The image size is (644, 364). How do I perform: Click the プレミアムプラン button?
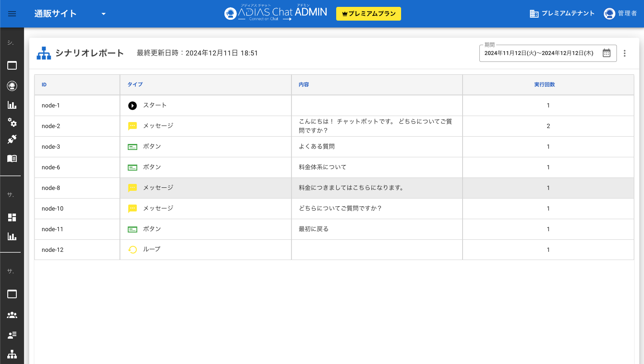point(368,13)
